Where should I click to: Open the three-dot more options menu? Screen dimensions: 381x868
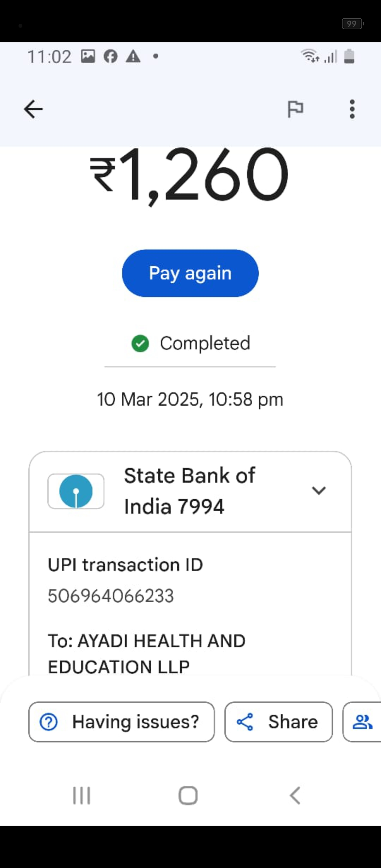tap(352, 109)
